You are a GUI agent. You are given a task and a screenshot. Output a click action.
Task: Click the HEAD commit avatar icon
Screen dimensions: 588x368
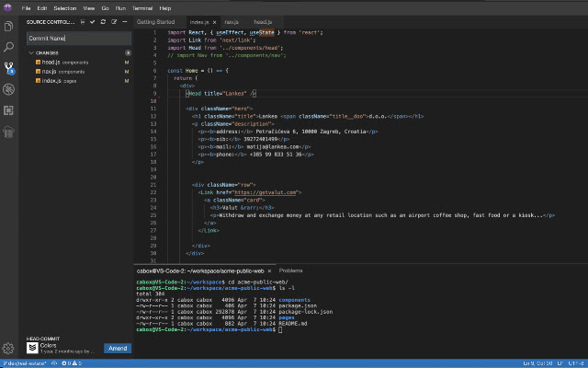pyautogui.click(x=32, y=348)
